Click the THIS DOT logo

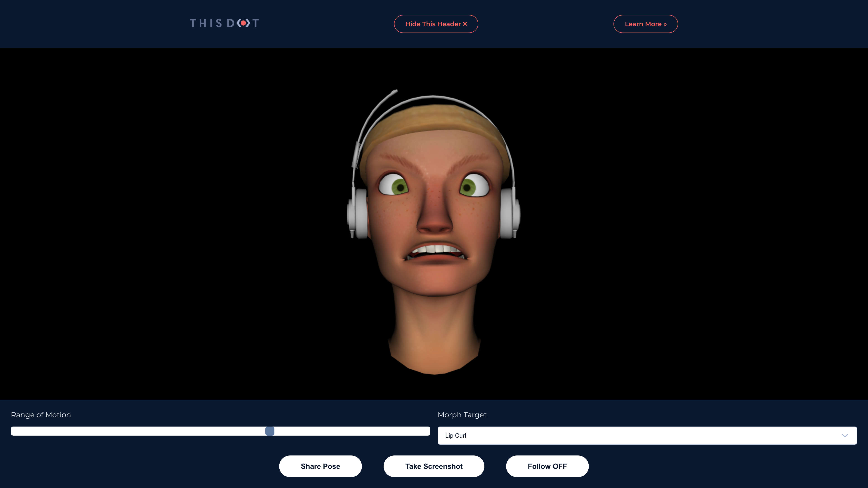[224, 23]
